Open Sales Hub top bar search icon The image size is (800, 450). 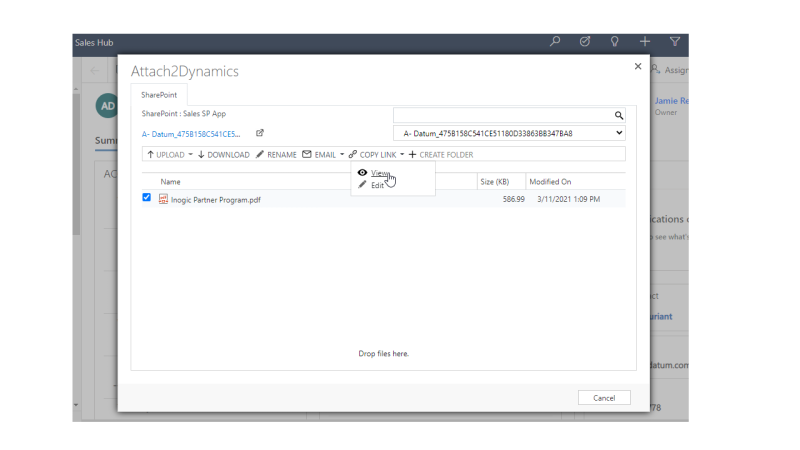556,42
